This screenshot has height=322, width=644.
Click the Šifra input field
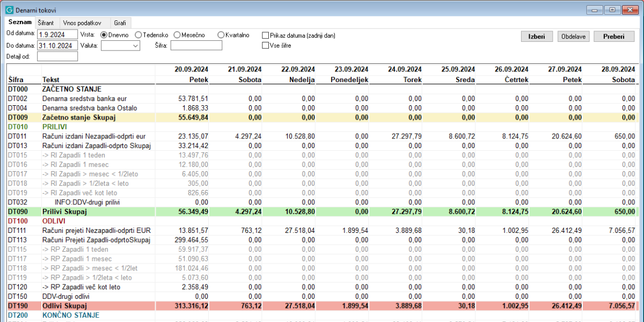coord(196,46)
